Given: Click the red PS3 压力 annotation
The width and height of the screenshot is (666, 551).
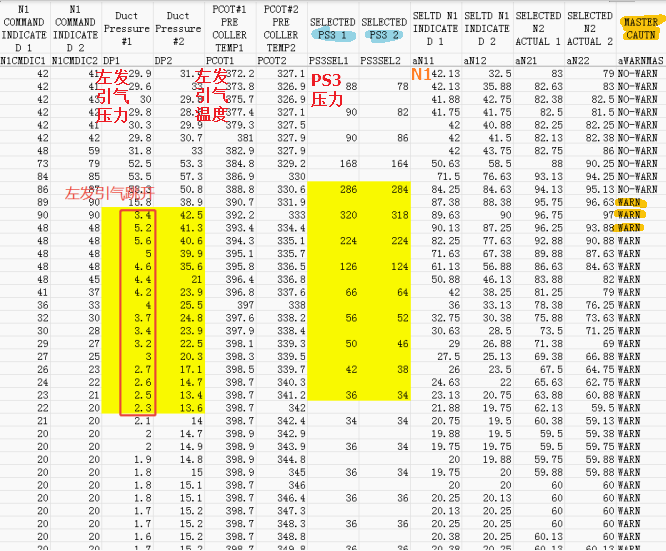Looking at the screenshot, I should click(327, 90).
